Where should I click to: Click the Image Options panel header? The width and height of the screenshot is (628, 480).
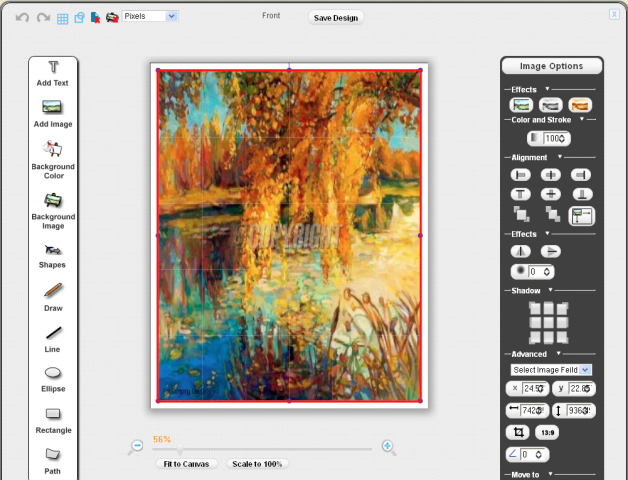552,66
